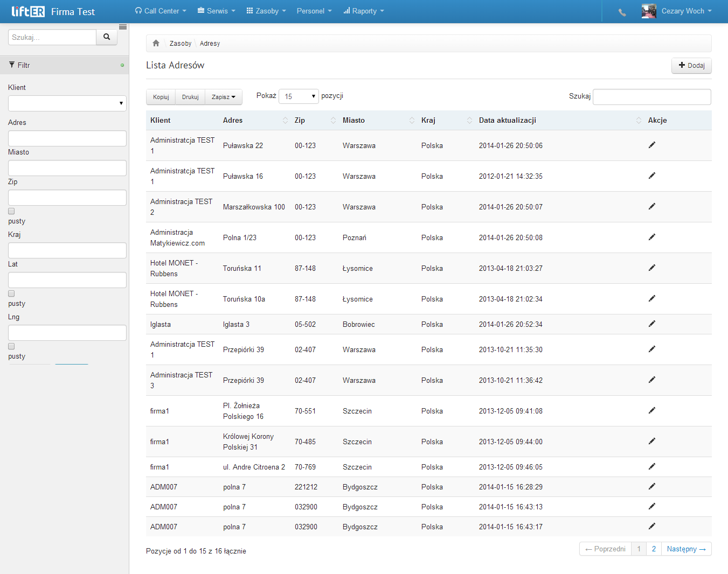Open the Zasoby menu in top navbar
The height and width of the screenshot is (574, 728).
[x=266, y=11]
